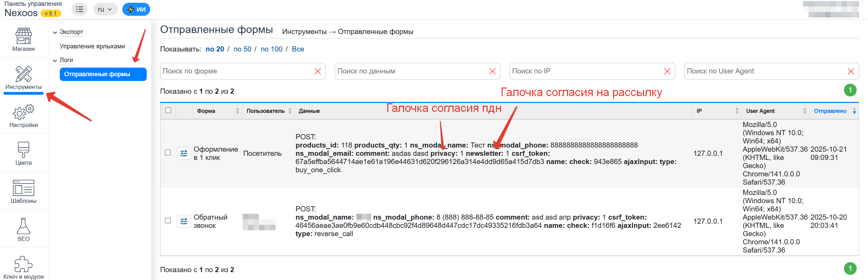Click settings icon for Оформление в 1 клик row

184,153
